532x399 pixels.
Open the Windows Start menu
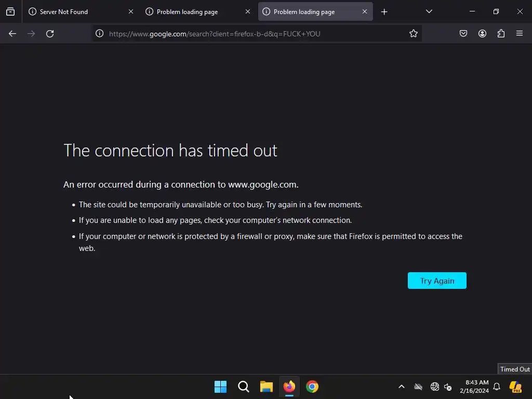[x=220, y=387]
